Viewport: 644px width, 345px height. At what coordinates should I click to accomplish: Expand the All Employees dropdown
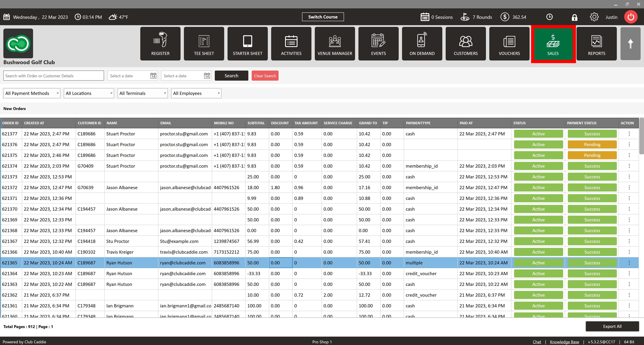tap(196, 93)
